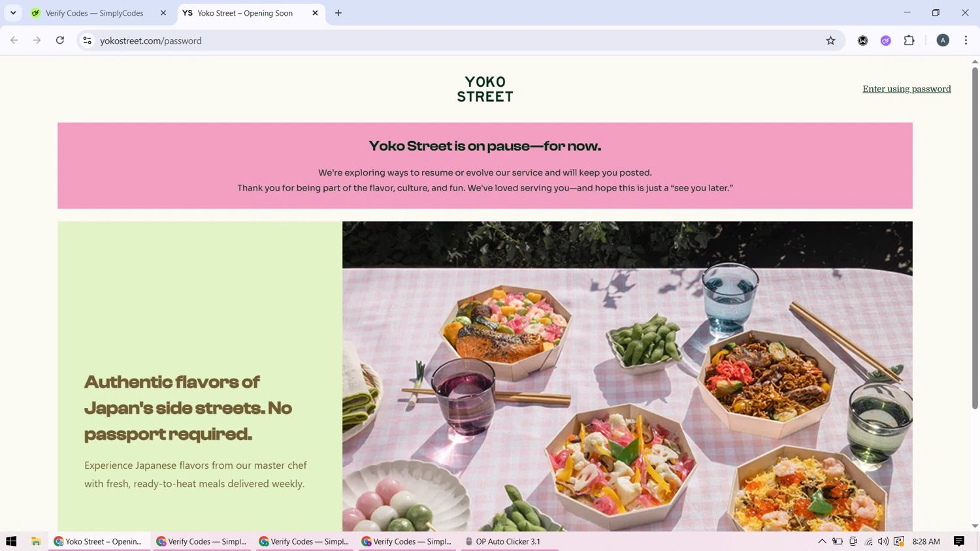
Task: Open Chrome three-dot menu
Action: coord(966,40)
